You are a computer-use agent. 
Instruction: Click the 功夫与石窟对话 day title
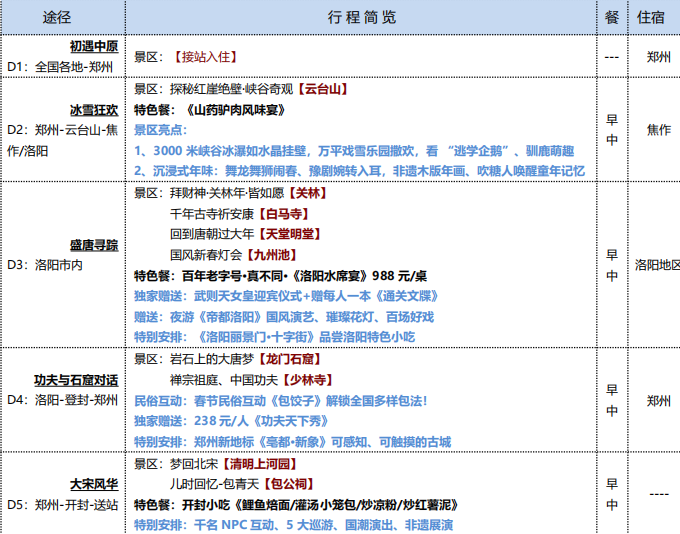[75, 380]
